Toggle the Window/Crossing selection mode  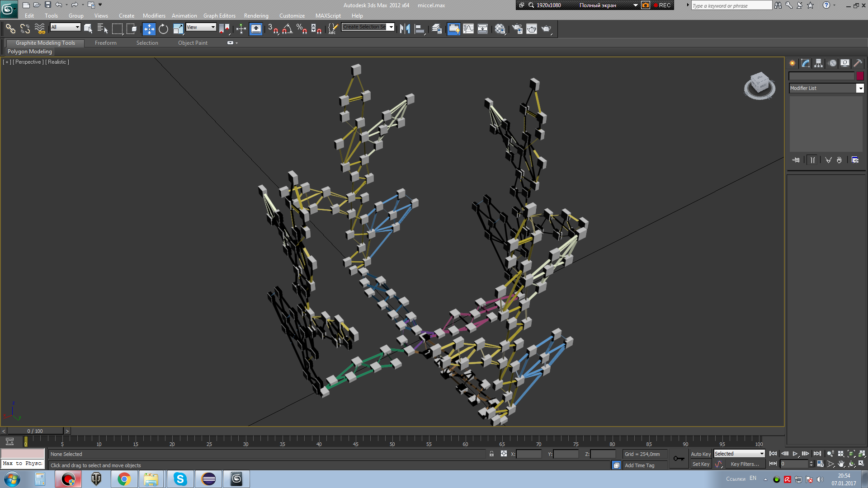[132, 29]
